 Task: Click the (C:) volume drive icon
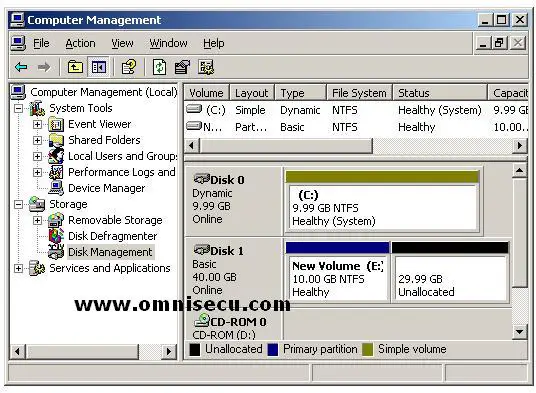195,109
